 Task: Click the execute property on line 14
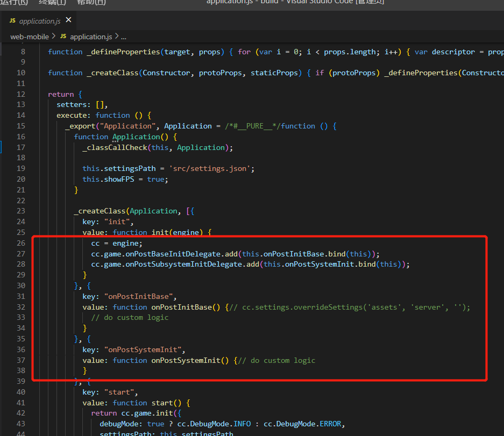coord(72,116)
